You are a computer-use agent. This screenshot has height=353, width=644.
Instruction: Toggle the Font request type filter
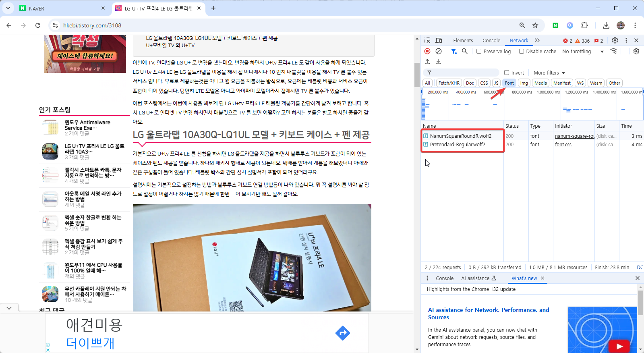pos(509,83)
